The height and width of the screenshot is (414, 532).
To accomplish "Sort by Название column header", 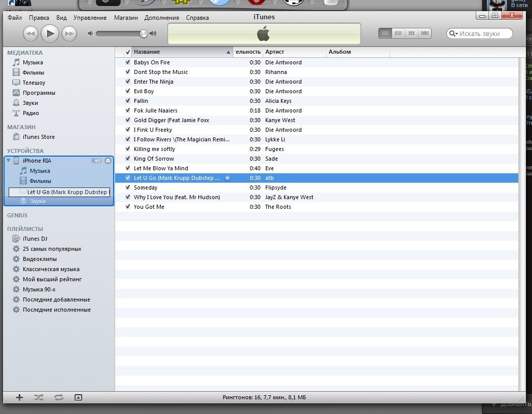I will click(182, 52).
